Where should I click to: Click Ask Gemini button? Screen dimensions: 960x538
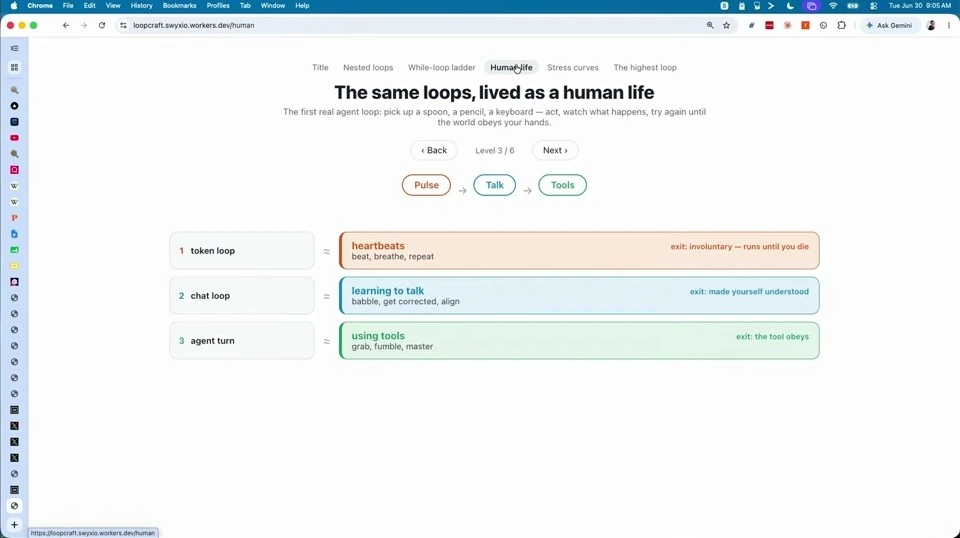coord(889,25)
